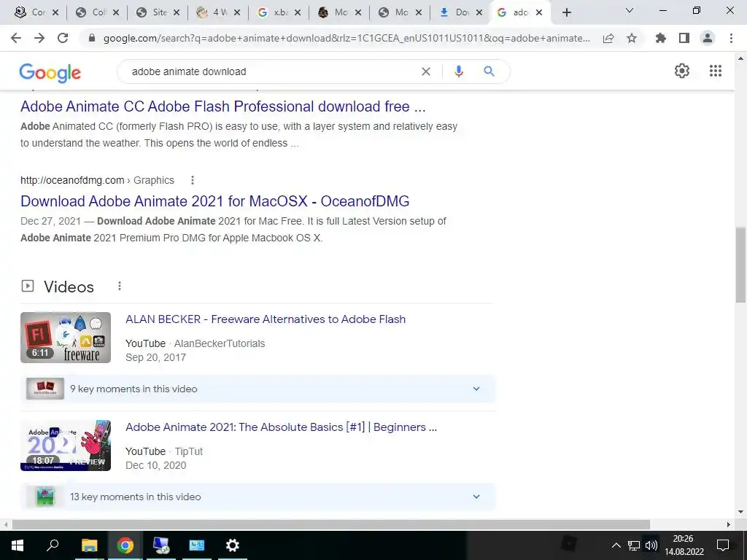This screenshot has width=747, height=560.
Task: Open the Extensions puzzle icon
Action: pyautogui.click(x=661, y=38)
